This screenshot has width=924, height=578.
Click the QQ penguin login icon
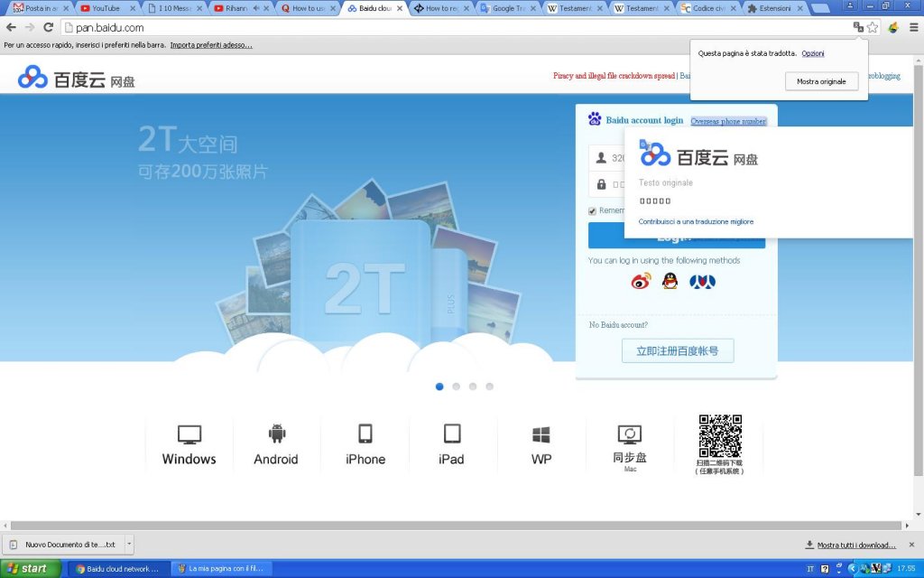click(x=670, y=282)
